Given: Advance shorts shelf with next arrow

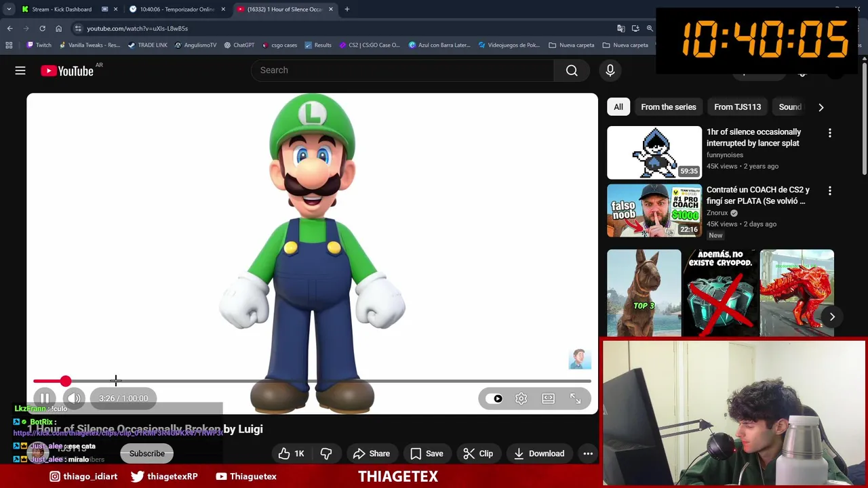Looking at the screenshot, I should click(x=832, y=317).
